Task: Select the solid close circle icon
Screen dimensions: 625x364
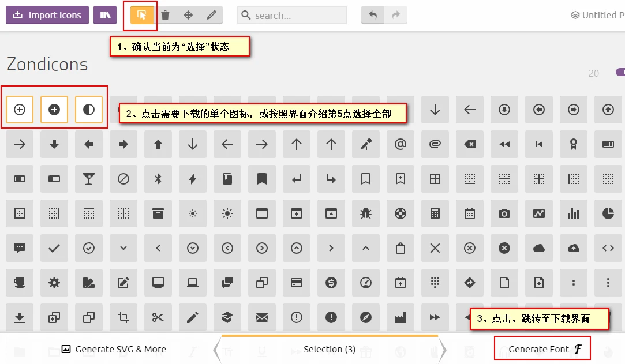Action: 504,248
